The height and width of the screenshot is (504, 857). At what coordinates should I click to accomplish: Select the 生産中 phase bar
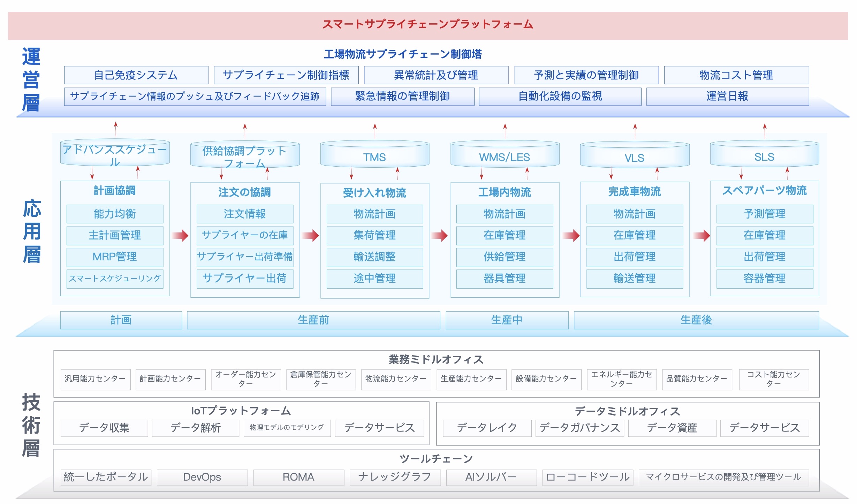(x=507, y=320)
